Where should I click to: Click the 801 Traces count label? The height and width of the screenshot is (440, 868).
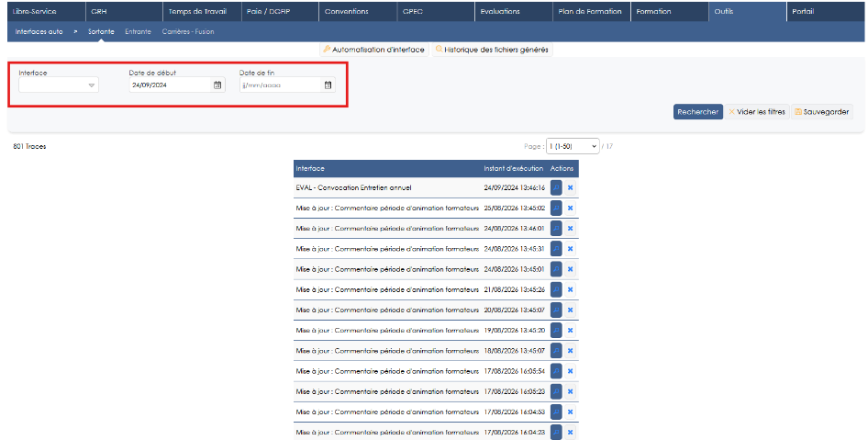point(30,146)
